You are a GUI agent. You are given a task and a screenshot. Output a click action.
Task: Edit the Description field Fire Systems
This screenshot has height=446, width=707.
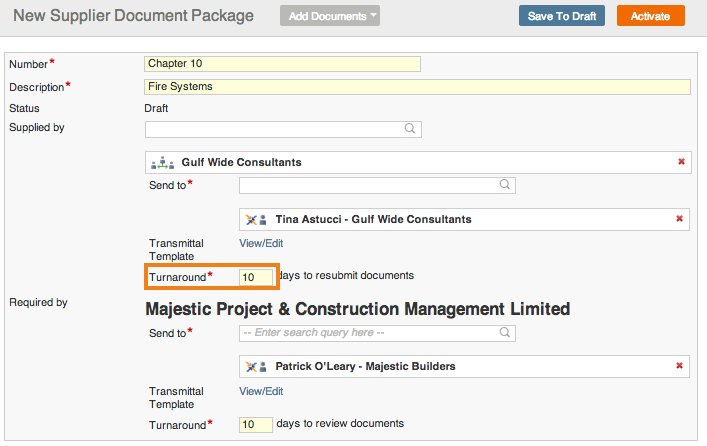pyautogui.click(x=417, y=87)
